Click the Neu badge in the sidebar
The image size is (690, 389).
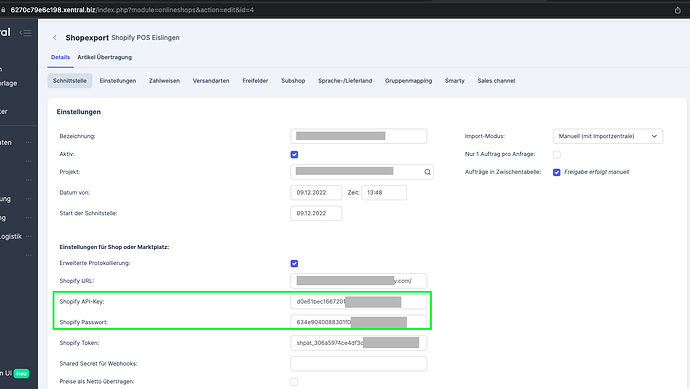(x=21, y=373)
